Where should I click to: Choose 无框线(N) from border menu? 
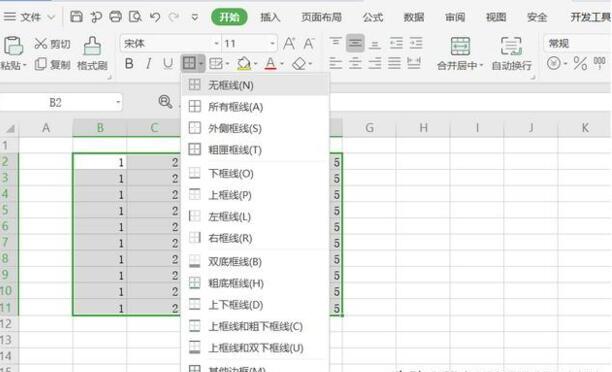coord(255,85)
